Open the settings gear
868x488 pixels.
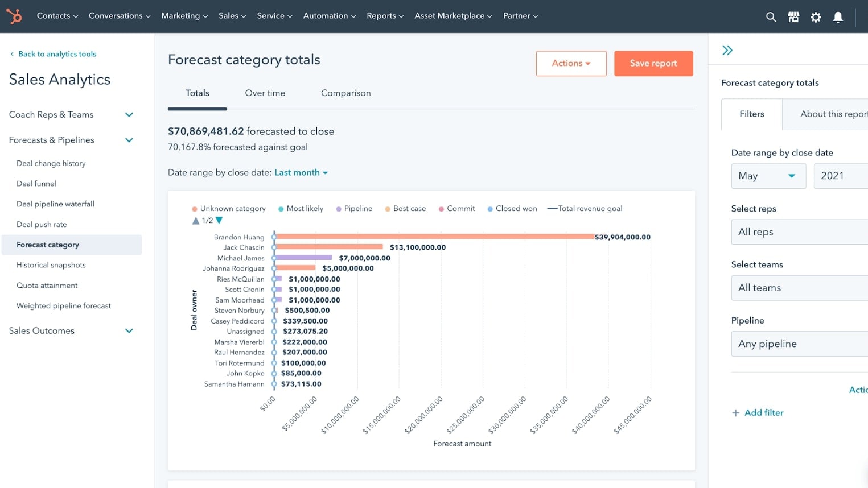[x=816, y=17]
